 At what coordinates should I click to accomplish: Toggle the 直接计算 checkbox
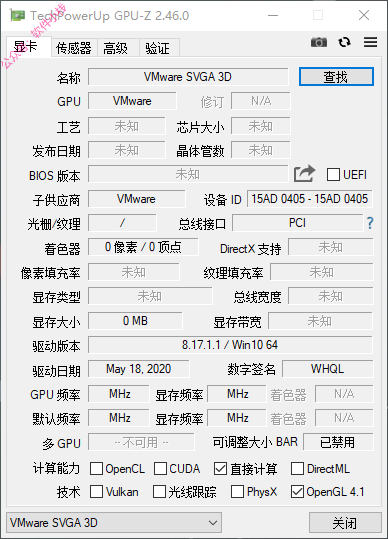point(220,469)
